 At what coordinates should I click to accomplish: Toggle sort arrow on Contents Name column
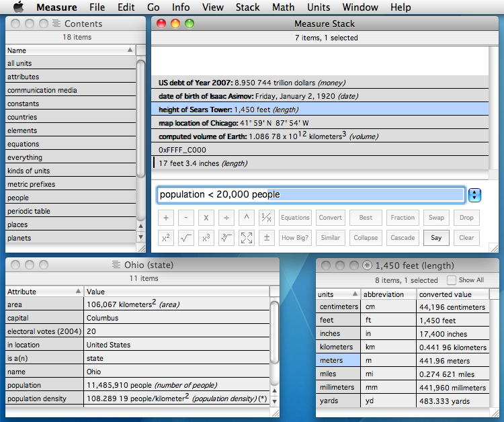point(130,50)
